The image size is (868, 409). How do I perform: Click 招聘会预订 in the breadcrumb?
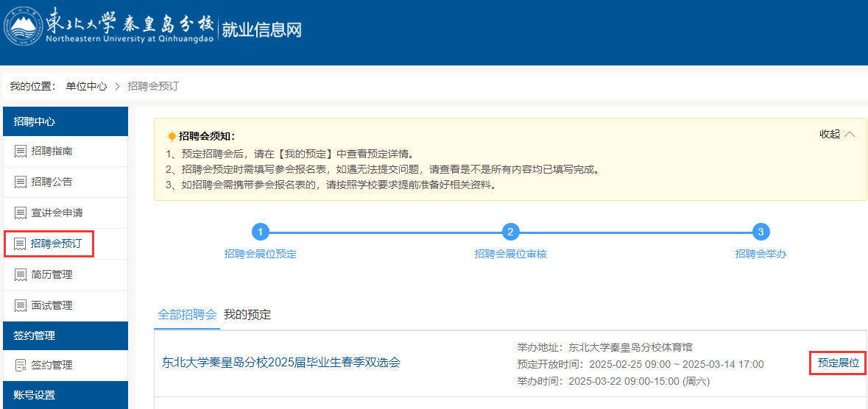(x=153, y=86)
